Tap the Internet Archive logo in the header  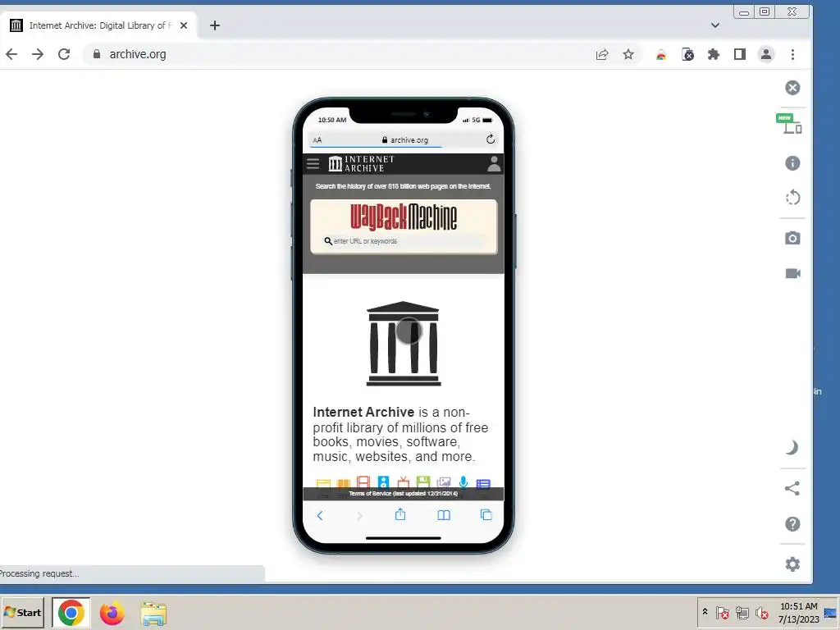pos(362,163)
